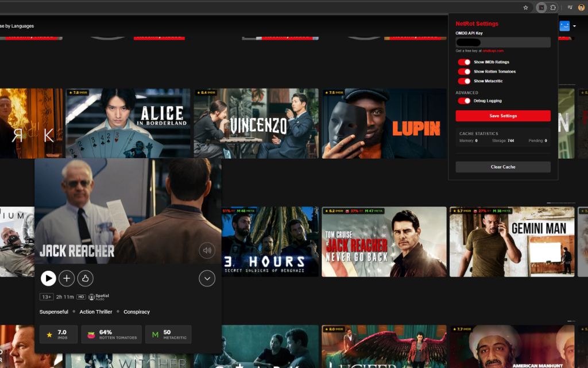Open the Chrome extensions puzzle icon
588x368 pixels.
pyautogui.click(x=552, y=7)
